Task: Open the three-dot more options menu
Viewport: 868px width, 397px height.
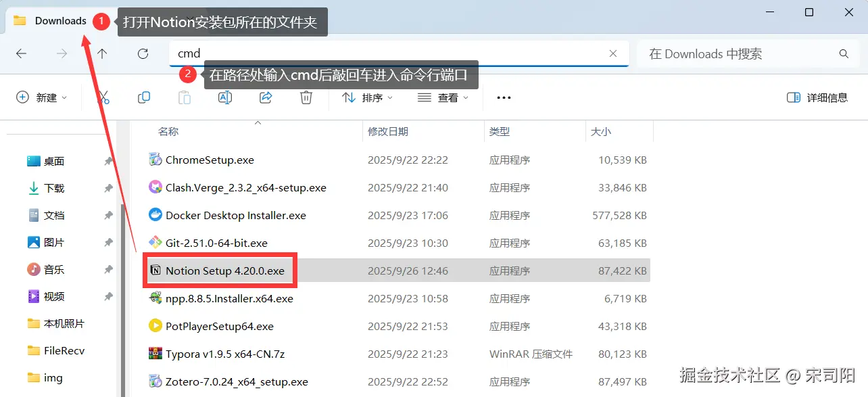Action: [x=504, y=97]
